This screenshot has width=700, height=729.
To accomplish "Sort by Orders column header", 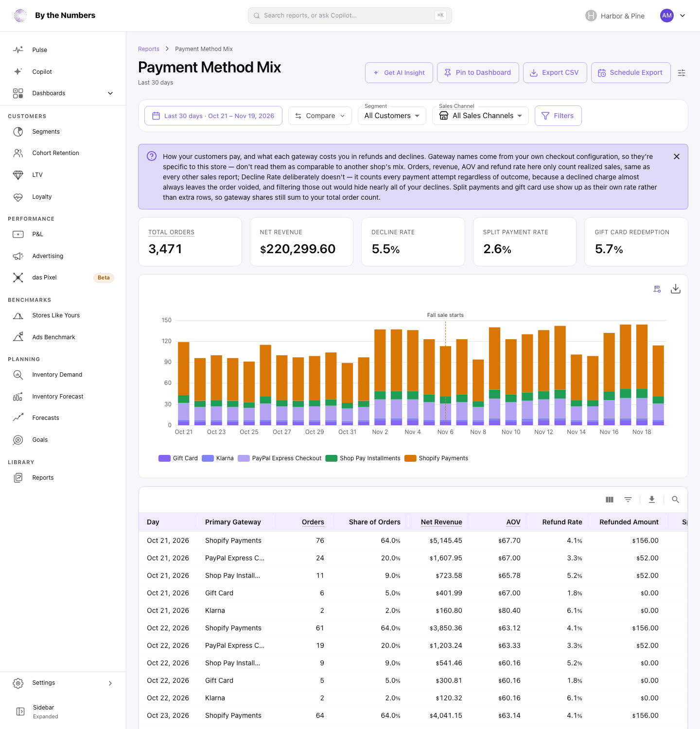I will [313, 522].
